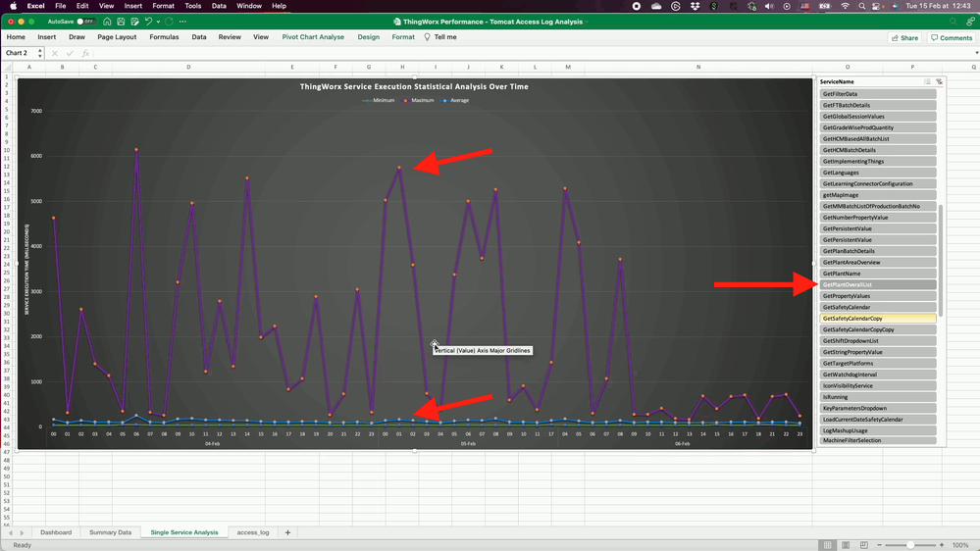Open the Tools menu in the macOS menu bar
The image size is (980, 551).
[x=192, y=6]
